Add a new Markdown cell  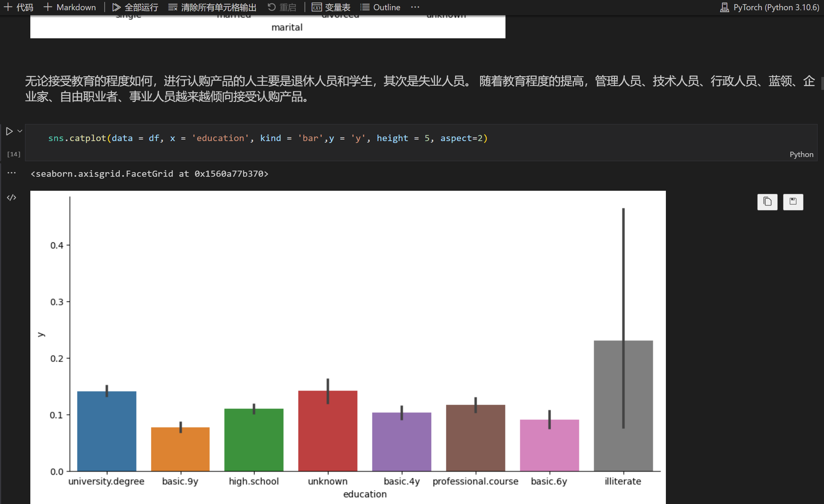[x=70, y=7]
